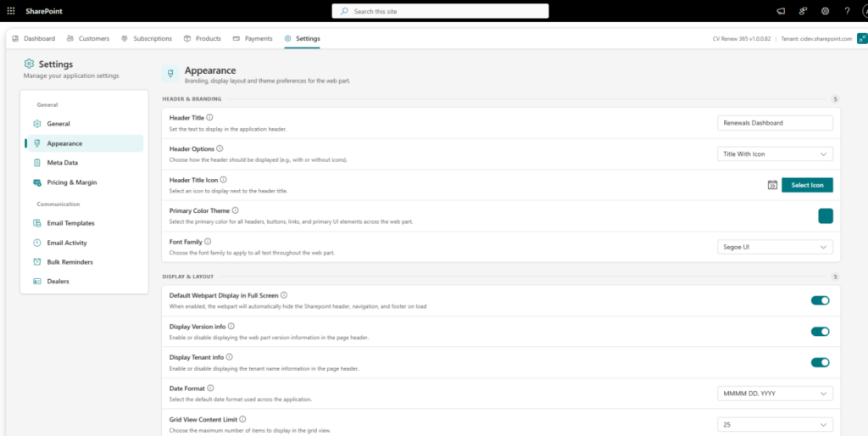Open the Header Options dropdown

[775, 154]
